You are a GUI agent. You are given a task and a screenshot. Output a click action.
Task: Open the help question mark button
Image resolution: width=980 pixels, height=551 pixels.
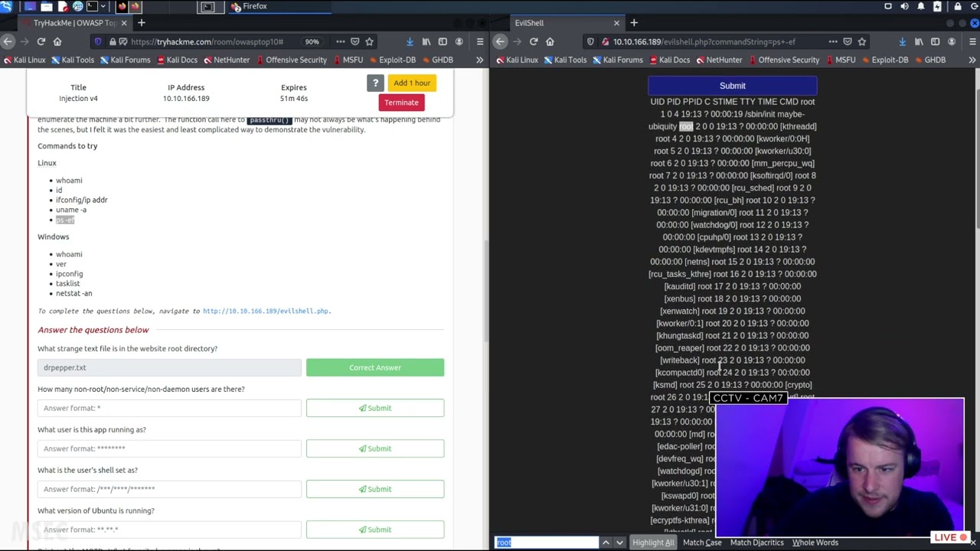click(375, 83)
